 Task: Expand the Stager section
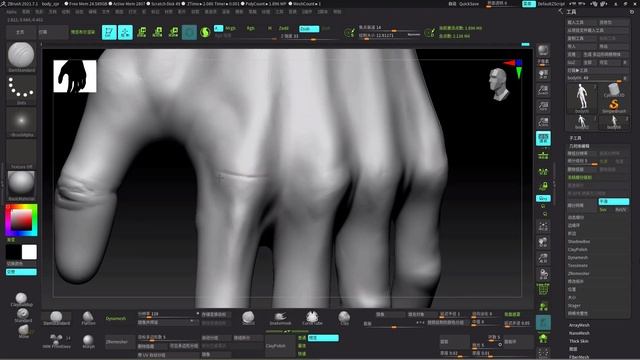tap(574, 305)
